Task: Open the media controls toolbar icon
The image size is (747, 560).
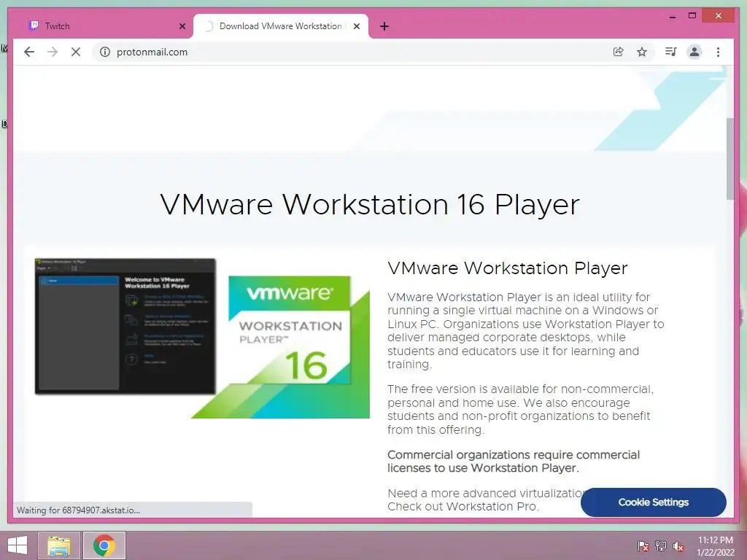Action: [x=671, y=52]
